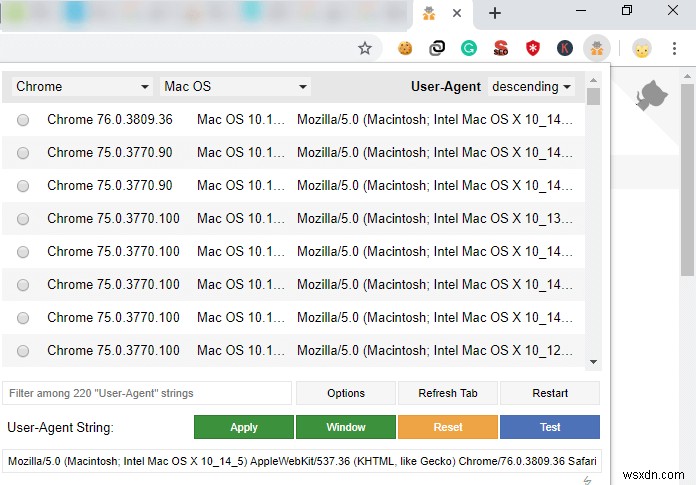Click the red shield extension icon

(533, 48)
